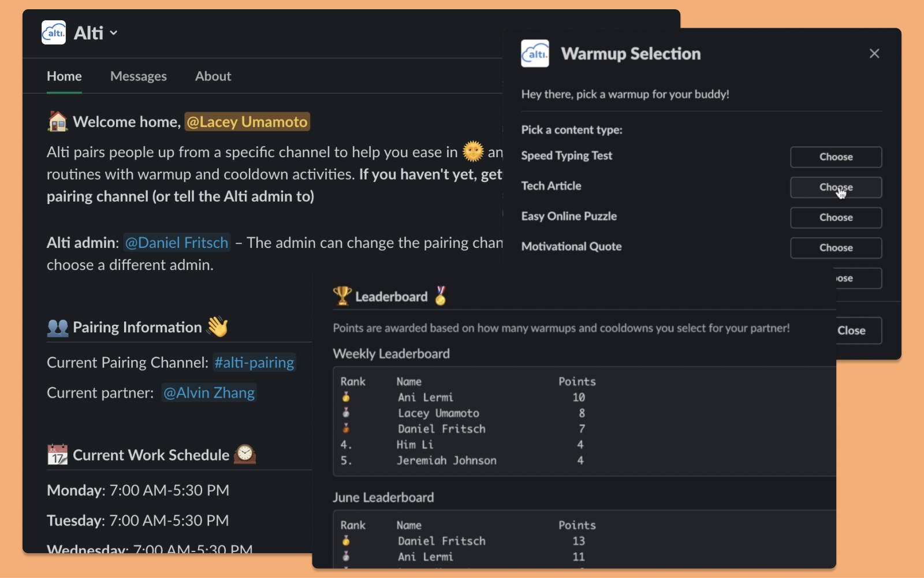Click the @Alvin Zhang partner mention
The height and width of the screenshot is (578, 924).
pyautogui.click(x=209, y=393)
